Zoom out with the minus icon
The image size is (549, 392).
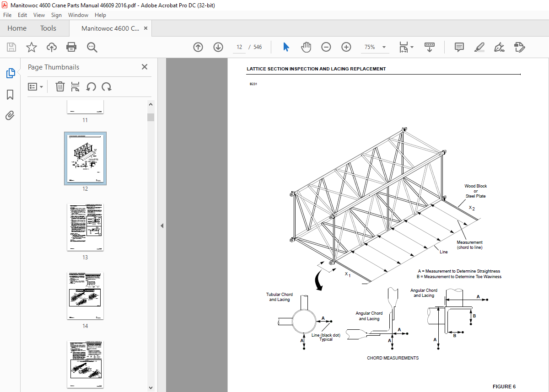coord(326,47)
